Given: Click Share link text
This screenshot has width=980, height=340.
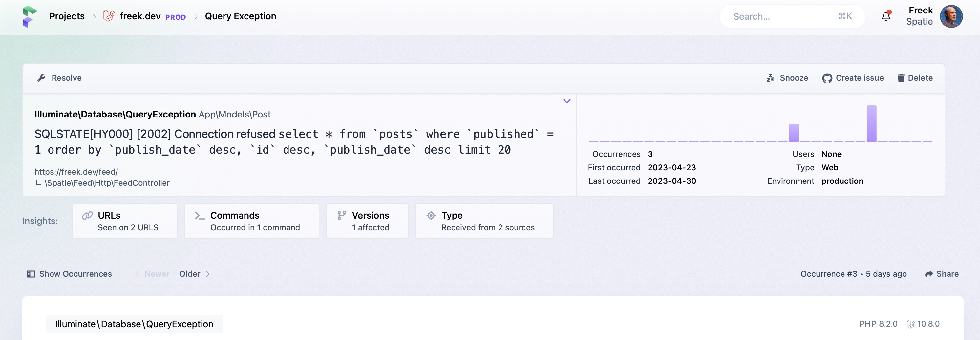Looking at the screenshot, I should pos(947,274).
